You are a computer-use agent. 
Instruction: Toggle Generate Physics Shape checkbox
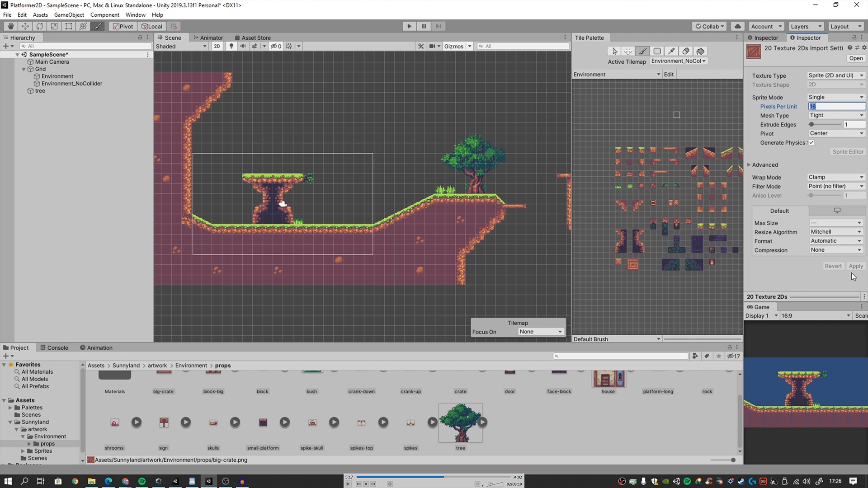coord(812,142)
